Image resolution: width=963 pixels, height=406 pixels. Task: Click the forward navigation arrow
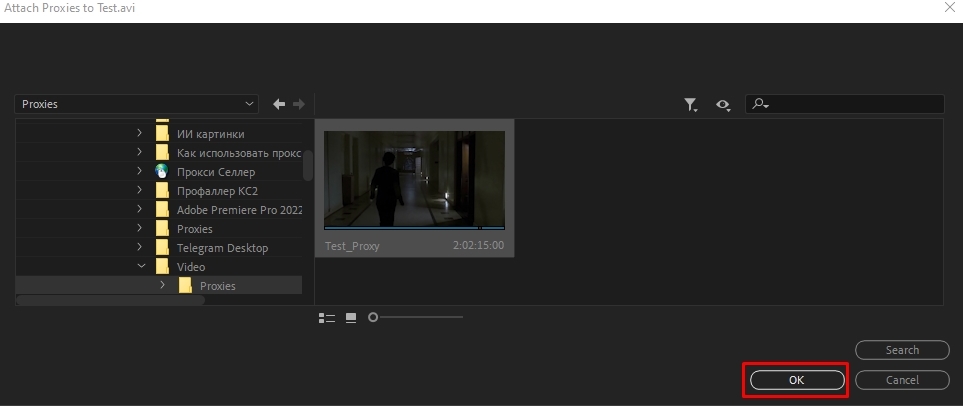299,104
